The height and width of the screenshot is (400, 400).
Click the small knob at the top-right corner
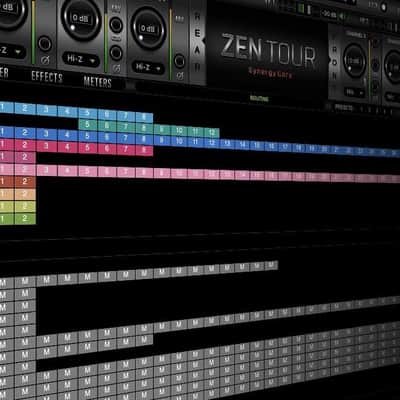point(383,6)
